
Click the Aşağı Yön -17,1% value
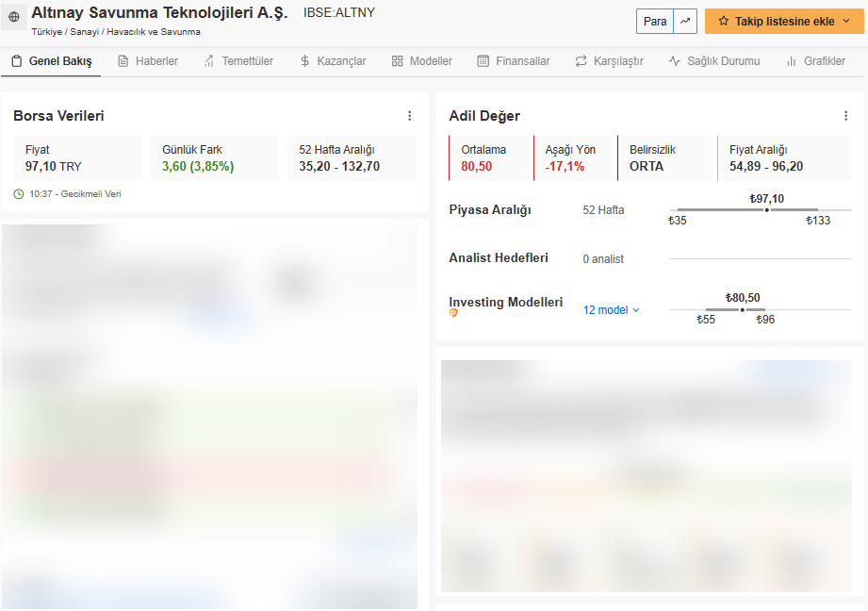[x=565, y=166]
